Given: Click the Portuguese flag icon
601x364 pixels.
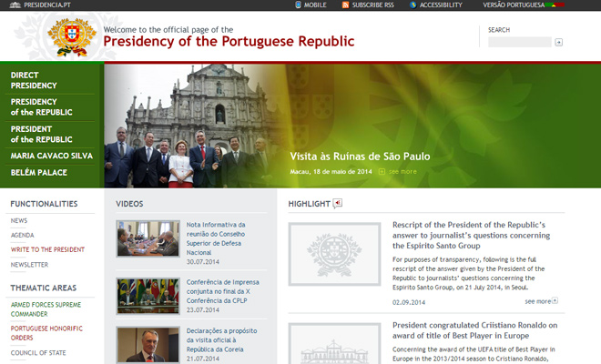Looking at the screenshot, I should tap(555, 5).
